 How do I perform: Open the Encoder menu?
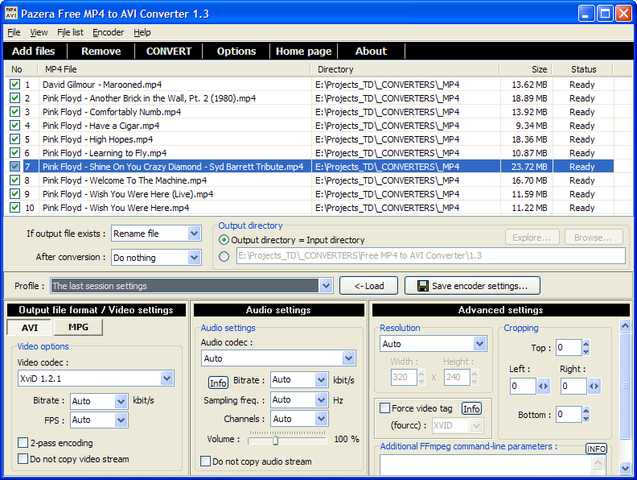(108, 32)
